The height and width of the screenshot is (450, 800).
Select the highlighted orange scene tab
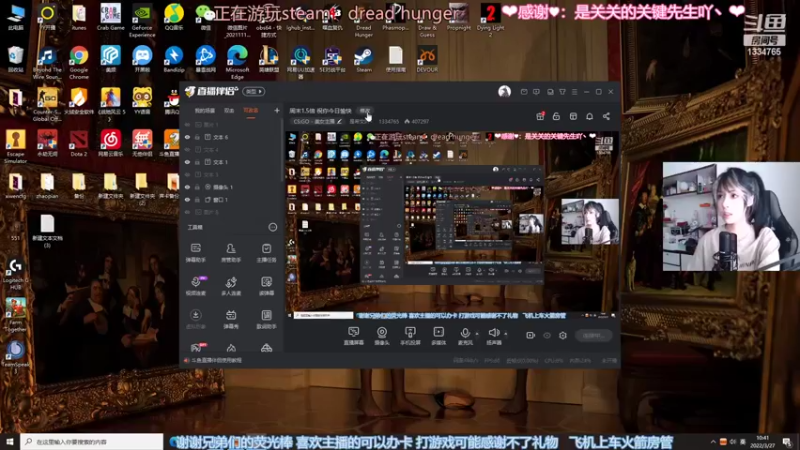coord(251,110)
